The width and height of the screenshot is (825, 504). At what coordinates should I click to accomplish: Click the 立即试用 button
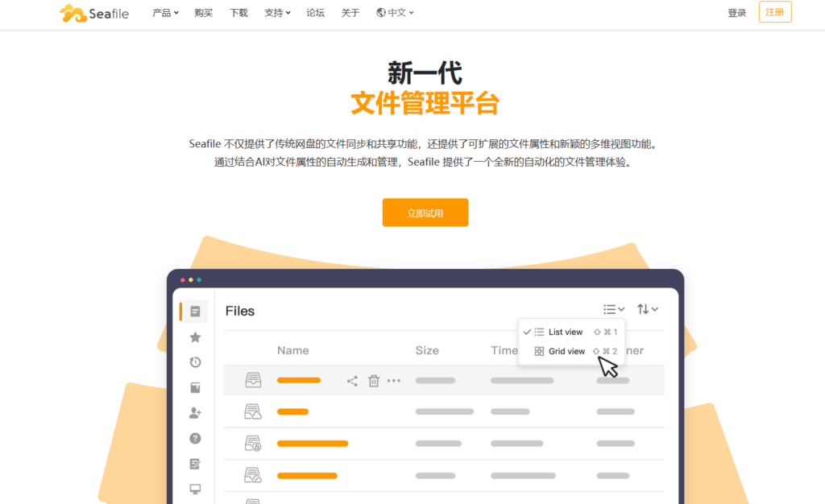click(425, 212)
